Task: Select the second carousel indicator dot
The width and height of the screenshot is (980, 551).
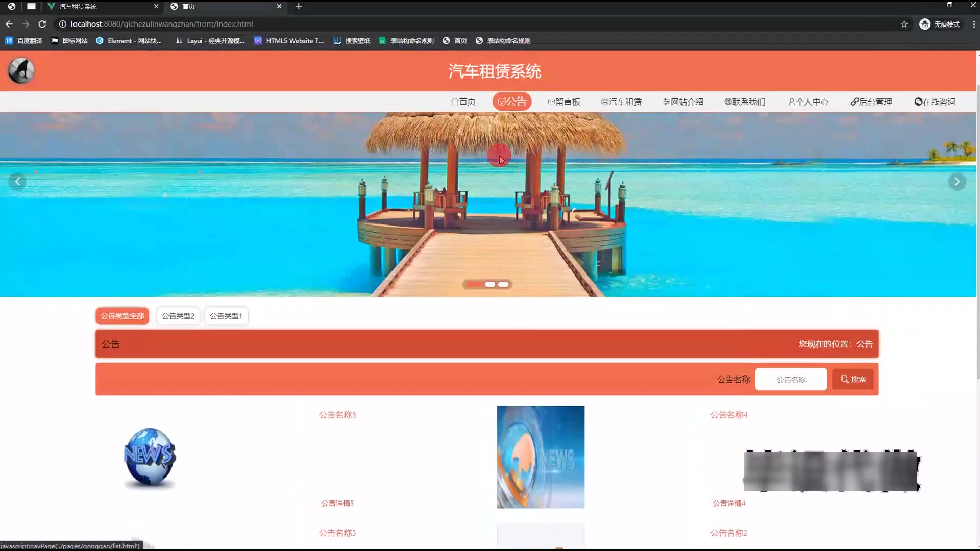Action: (489, 284)
